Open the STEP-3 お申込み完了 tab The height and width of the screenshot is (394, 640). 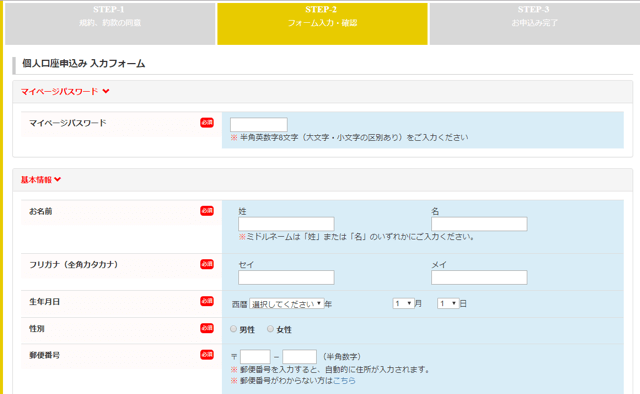(x=535, y=23)
